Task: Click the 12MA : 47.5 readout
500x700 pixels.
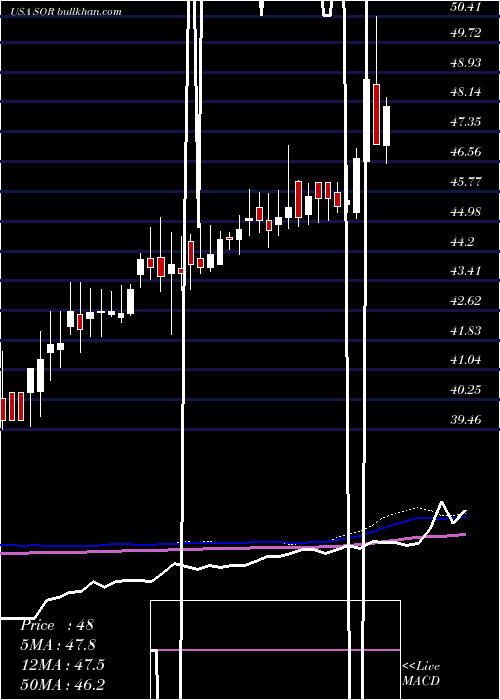Action: 62,664
